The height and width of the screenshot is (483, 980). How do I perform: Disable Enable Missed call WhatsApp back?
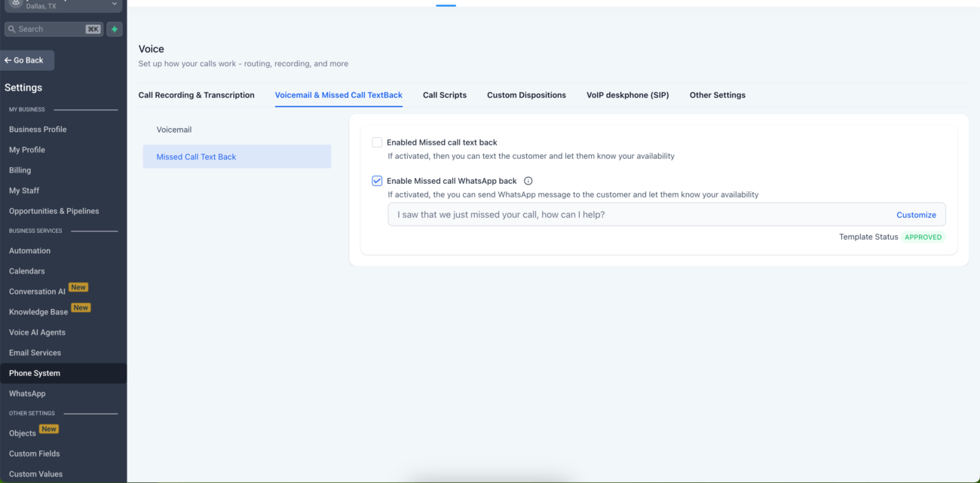pyautogui.click(x=377, y=180)
